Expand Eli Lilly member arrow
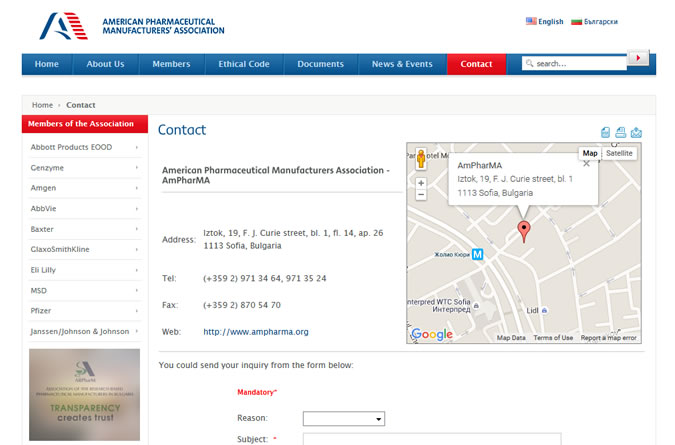675x445 pixels. 136,270
